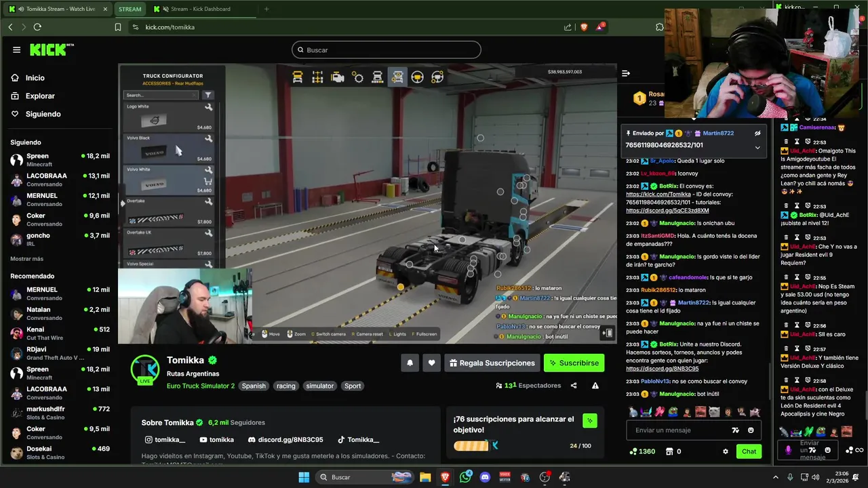Click the 1360 channel points icon
This screenshot has height=488, width=868.
click(x=633, y=451)
